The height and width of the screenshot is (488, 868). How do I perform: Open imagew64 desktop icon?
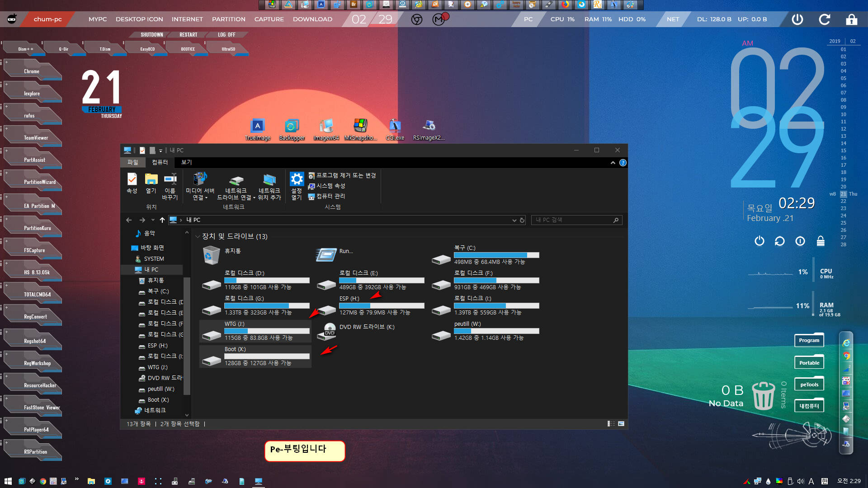(326, 130)
